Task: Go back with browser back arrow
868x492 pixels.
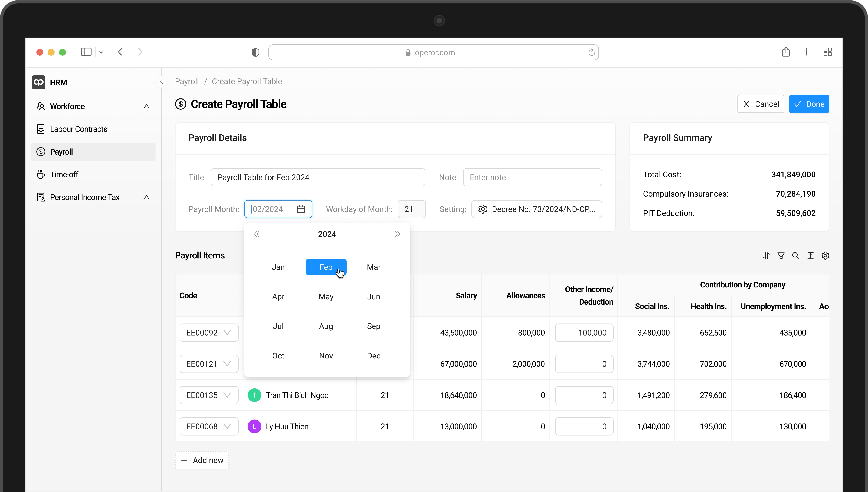Action: 120,52
